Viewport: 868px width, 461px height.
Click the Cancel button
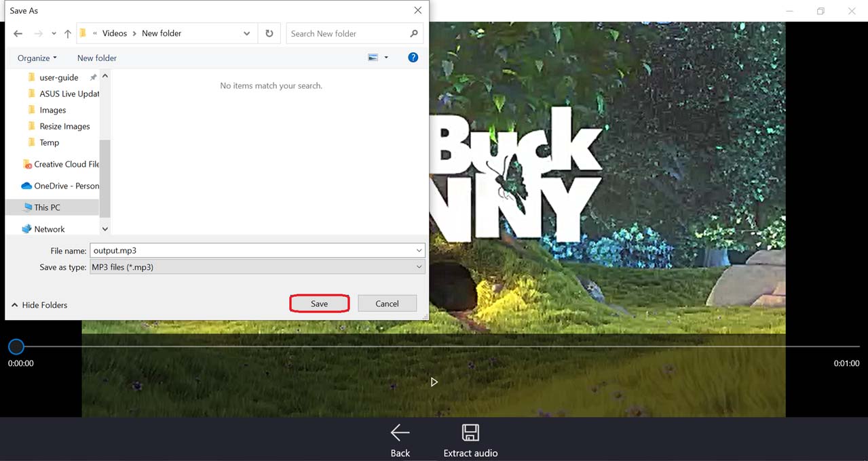click(x=387, y=304)
